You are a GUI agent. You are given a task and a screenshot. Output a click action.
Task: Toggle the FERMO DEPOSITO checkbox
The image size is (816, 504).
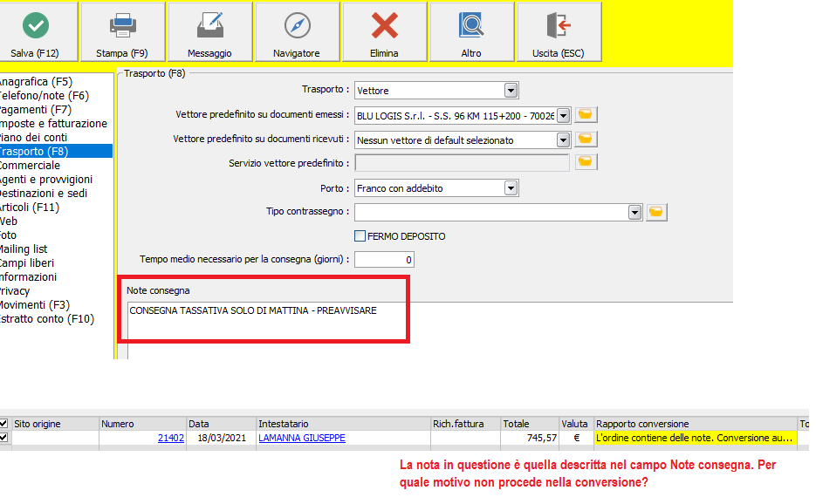[360, 236]
